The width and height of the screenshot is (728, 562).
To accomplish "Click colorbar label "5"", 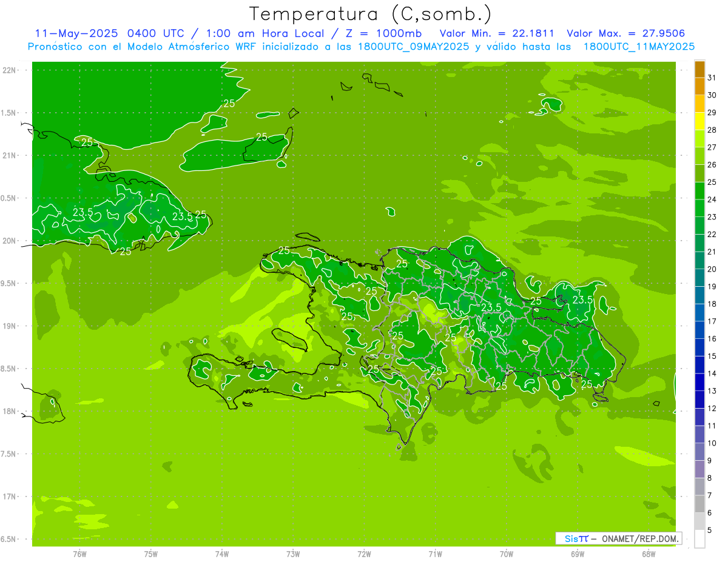I will click(710, 530).
